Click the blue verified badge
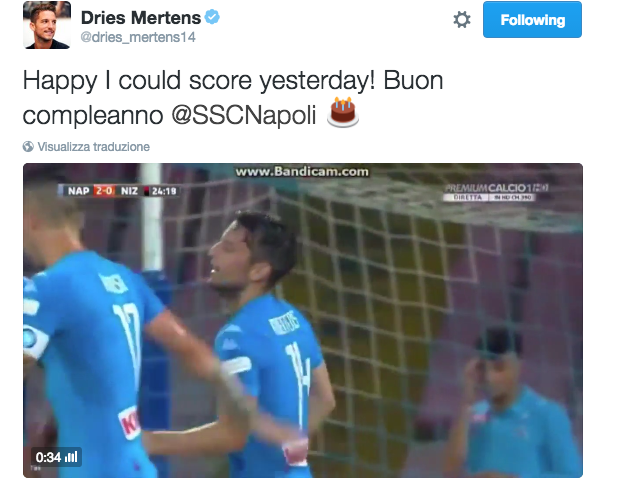Screen dimensions: 619x484 212,17
